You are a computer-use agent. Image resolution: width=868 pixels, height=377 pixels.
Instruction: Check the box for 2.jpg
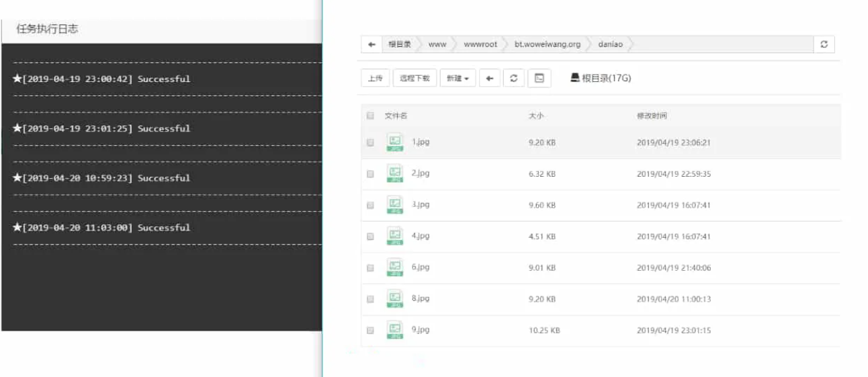point(370,174)
